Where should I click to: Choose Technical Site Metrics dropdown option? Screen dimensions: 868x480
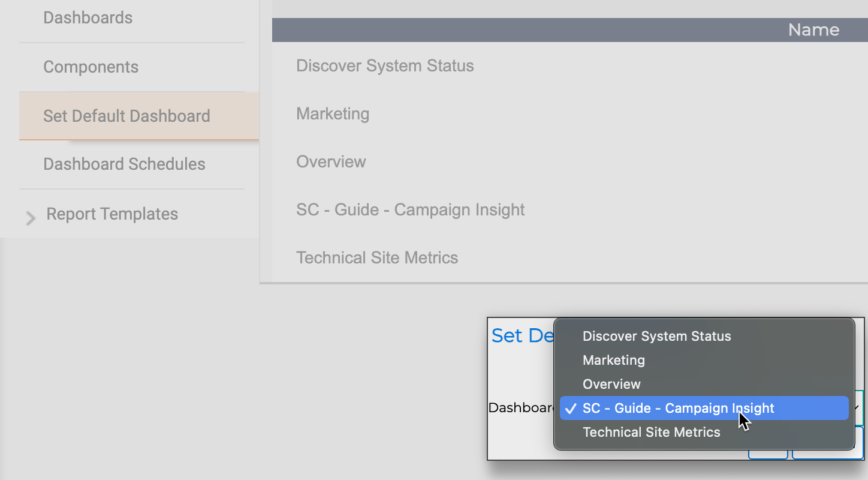pyautogui.click(x=651, y=432)
